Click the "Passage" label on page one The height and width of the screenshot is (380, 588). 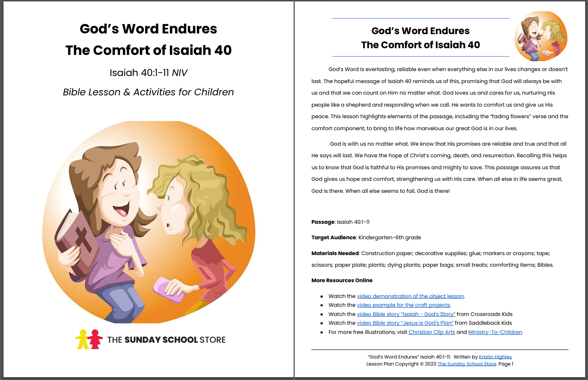tap(322, 222)
